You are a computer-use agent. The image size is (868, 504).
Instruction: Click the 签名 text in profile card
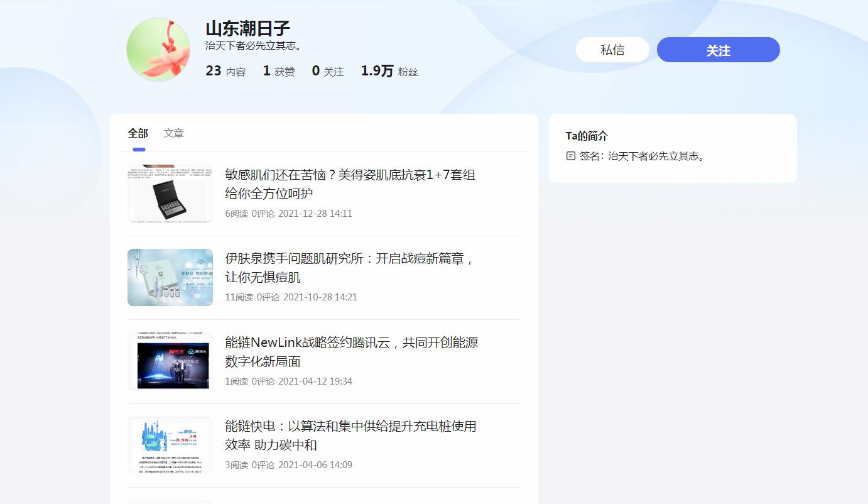(642, 156)
